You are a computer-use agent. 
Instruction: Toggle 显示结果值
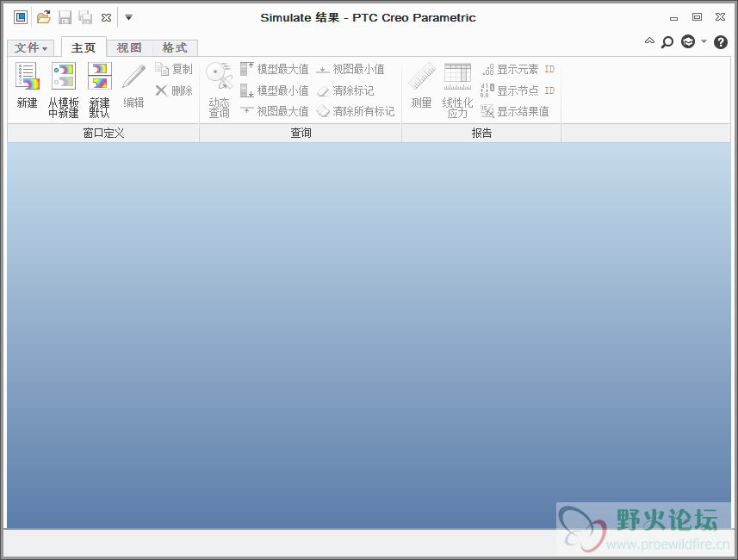click(x=515, y=112)
